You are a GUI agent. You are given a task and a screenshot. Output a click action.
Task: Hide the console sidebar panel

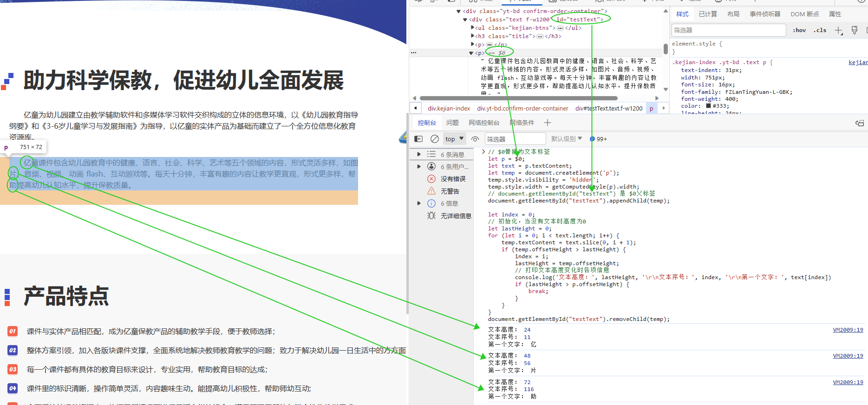point(418,139)
